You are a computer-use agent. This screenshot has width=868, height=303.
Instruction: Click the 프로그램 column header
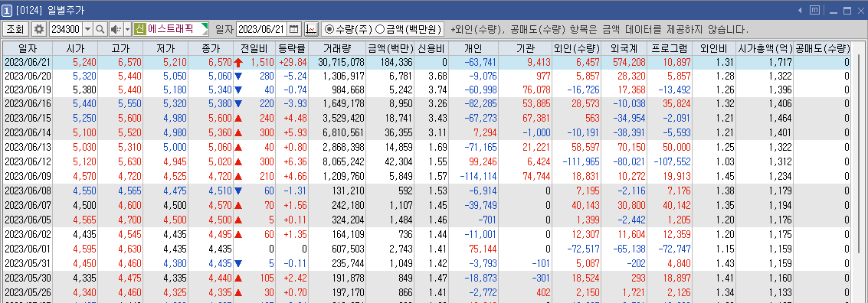(670, 49)
